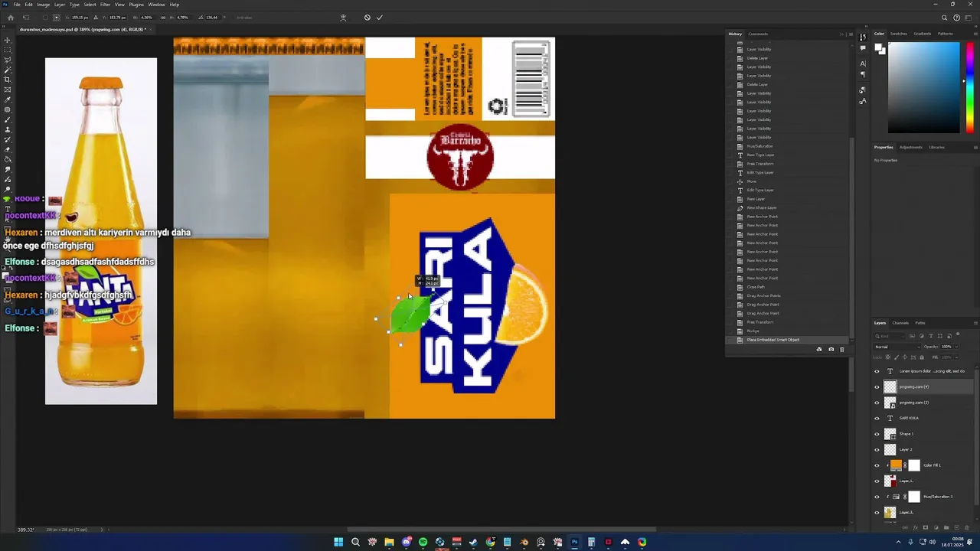Toggle the warp mode icon in options bar

tap(343, 17)
